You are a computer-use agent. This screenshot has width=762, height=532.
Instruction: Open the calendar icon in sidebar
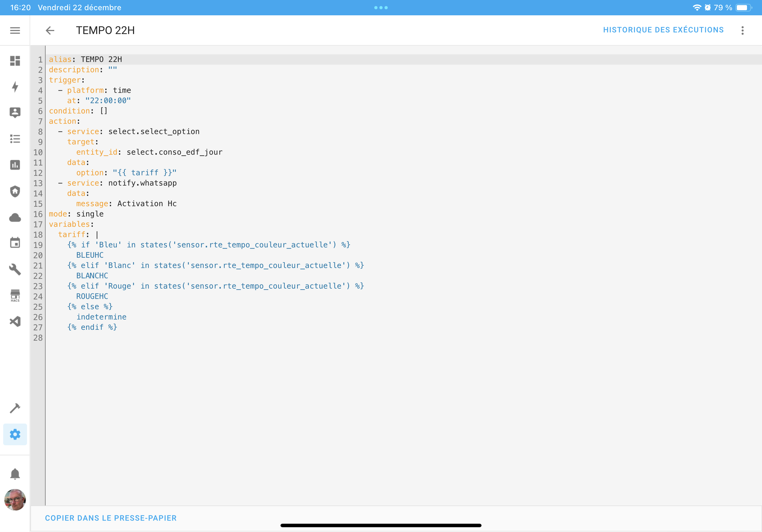pyautogui.click(x=15, y=243)
